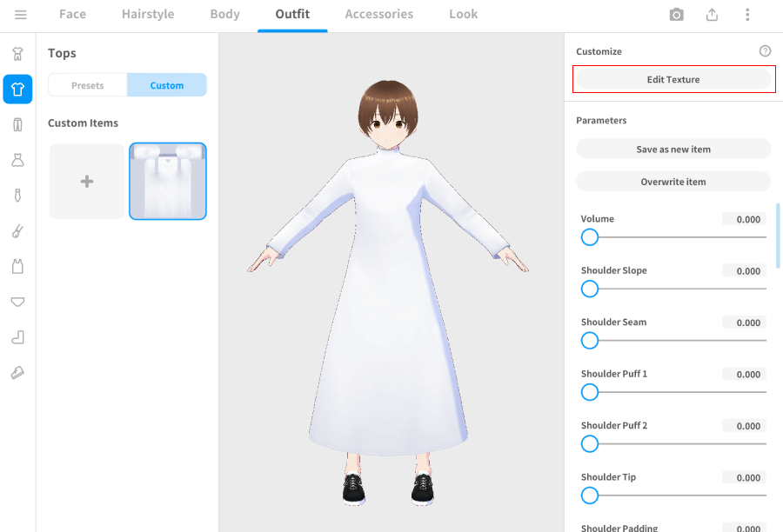Add a new custom item with plus tile
This screenshot has width=783, height=532.
(87, 182)
